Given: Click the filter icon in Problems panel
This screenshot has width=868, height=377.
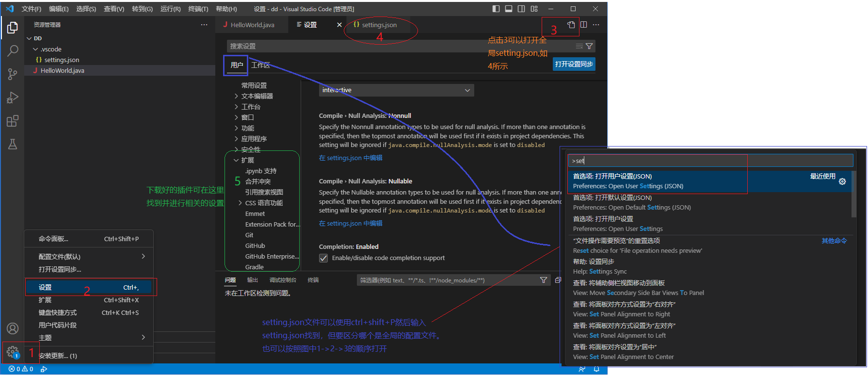Looking at the screenshot, I should coord(544,280).
